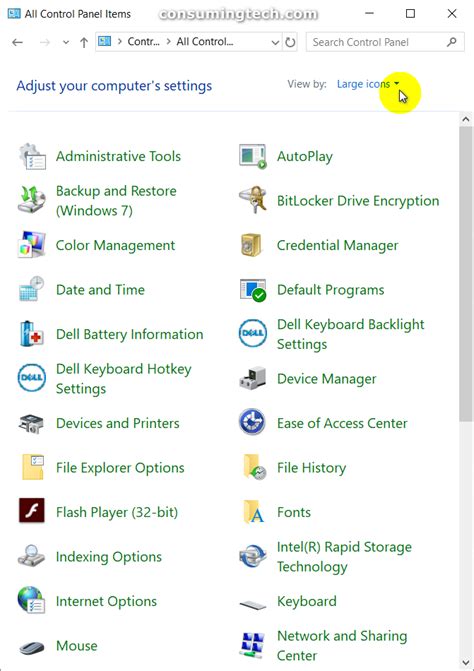Open the Device Manager text link
Viewport: 474px width, 671px height.
pos(327,379)
